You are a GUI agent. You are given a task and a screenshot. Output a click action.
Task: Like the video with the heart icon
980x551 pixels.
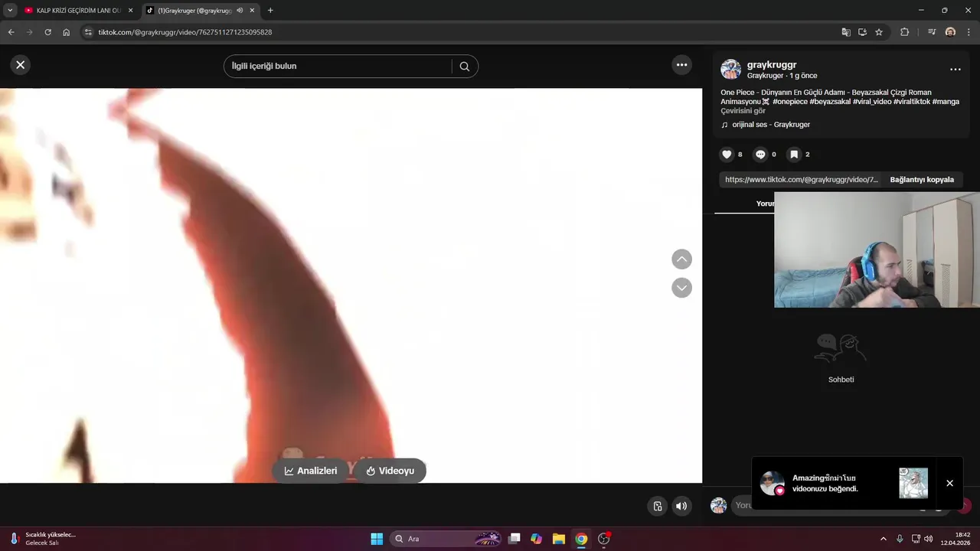coord(727,155)
